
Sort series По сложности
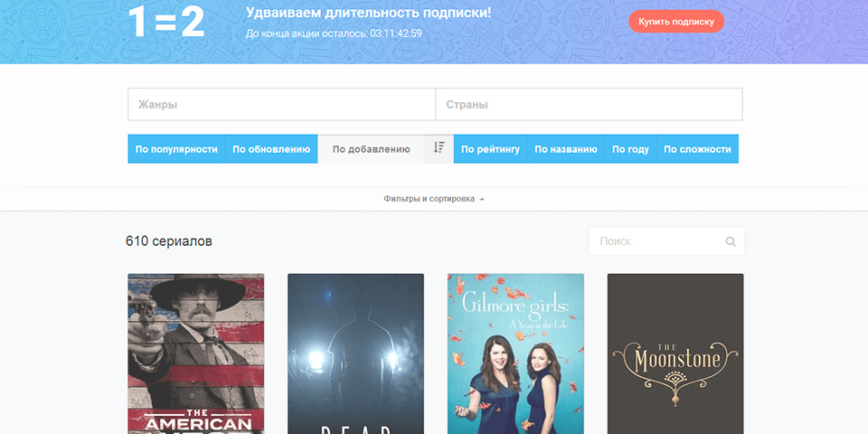[697, 149]
